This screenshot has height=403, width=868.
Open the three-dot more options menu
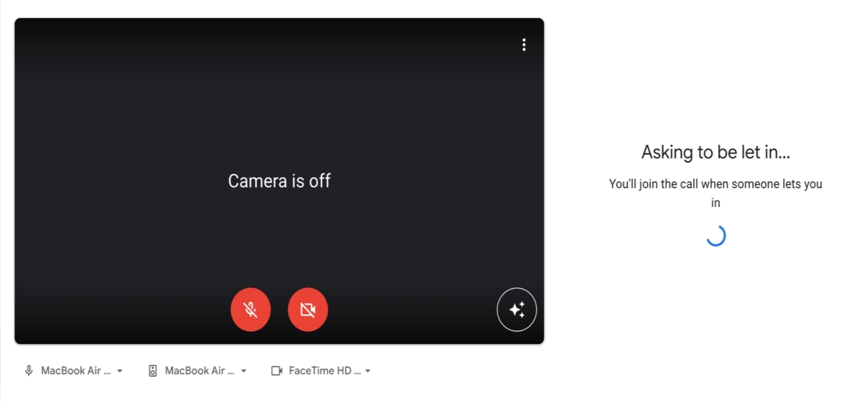[x=524, y=45]
